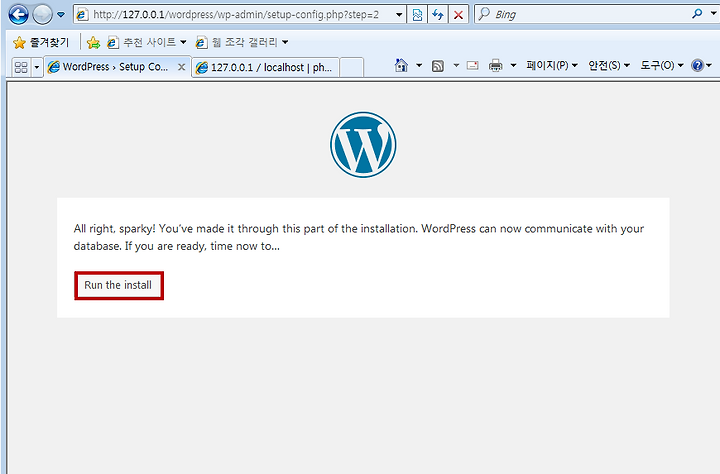Open the 안전(S) safety menu
The image size is (720, 474).
click(609, 66)
